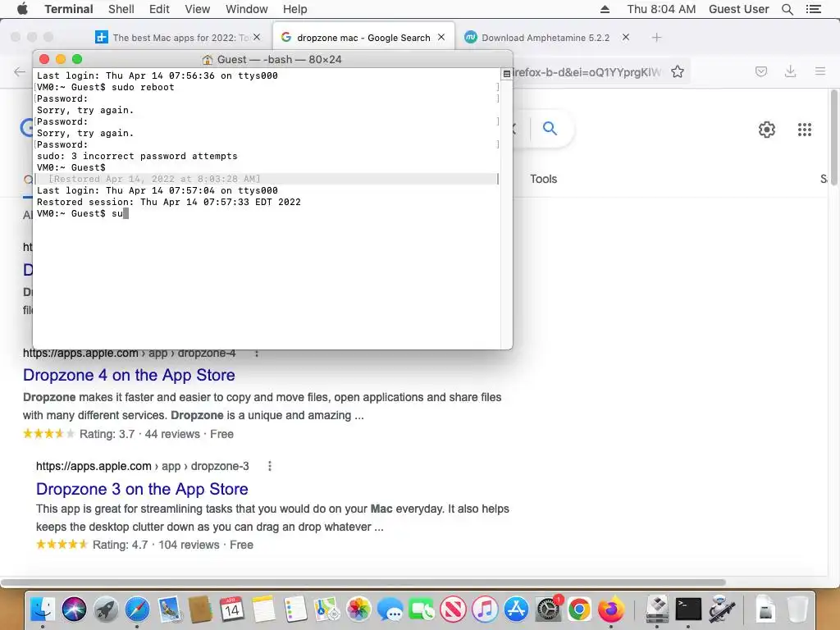Switch to Firefox in the Dock

click(610, 609)
